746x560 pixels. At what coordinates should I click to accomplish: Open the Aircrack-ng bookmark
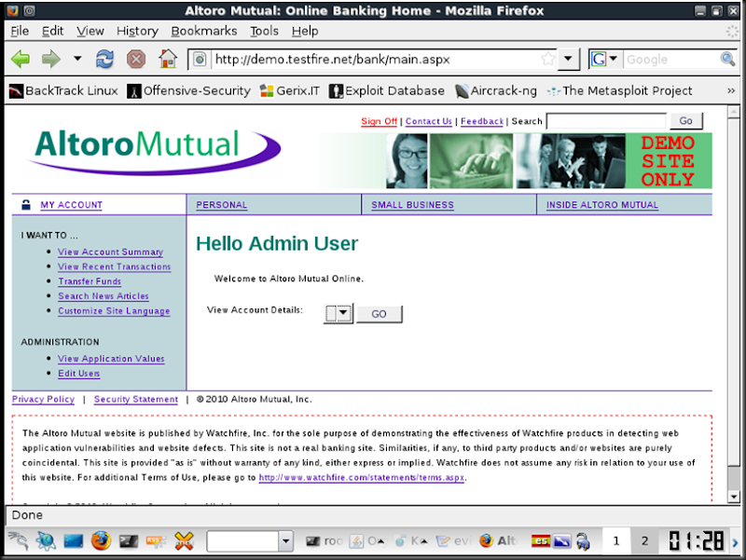pos(496,90)
